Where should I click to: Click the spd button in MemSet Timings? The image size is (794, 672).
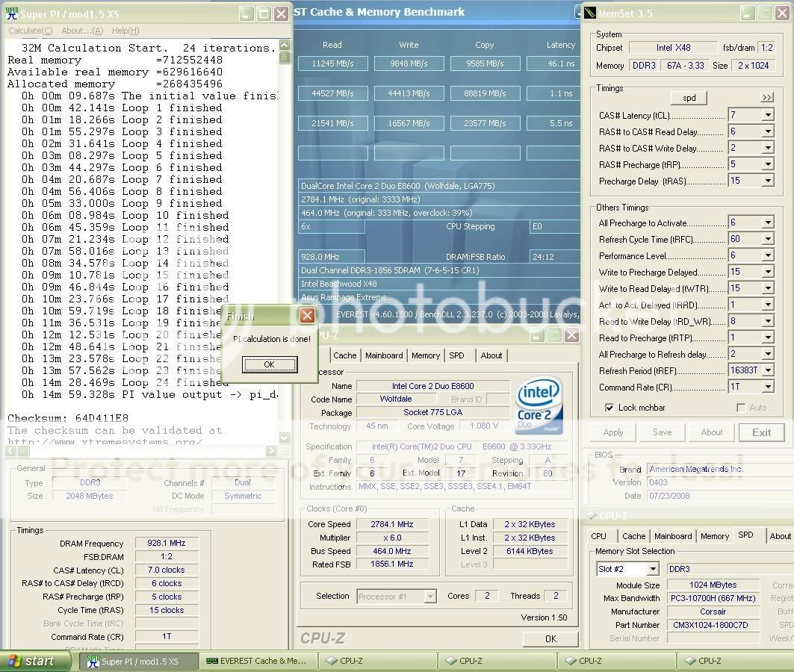(x=689, y=98)
